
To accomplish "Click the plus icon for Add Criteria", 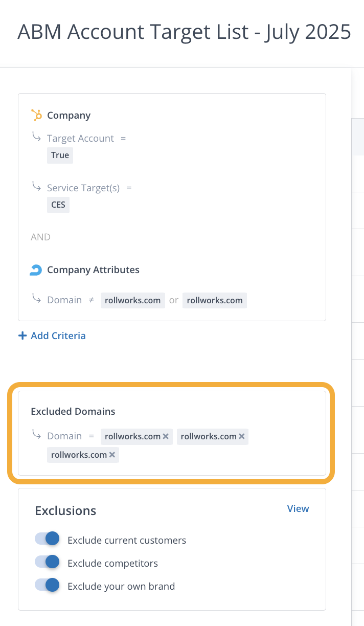I will click(x=22, y=336).
